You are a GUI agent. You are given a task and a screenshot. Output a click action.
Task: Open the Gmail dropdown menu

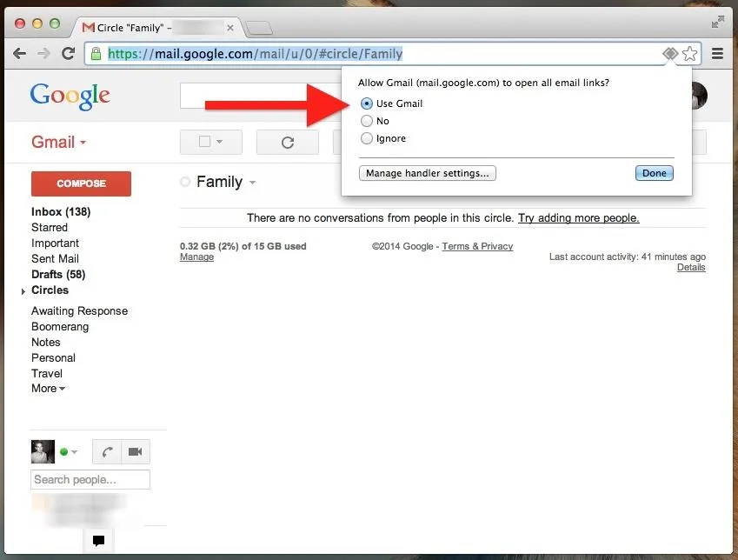point(59,142)
